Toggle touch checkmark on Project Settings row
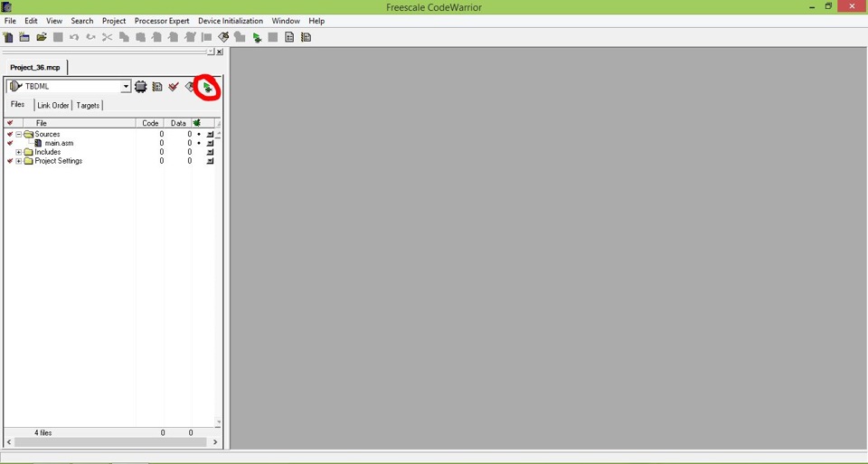 pos(10,161)
